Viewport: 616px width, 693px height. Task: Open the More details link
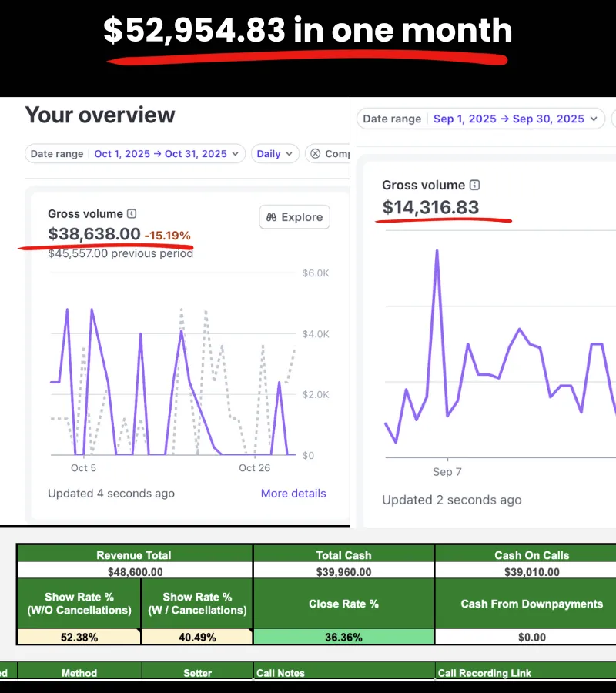pyautogui.click(x=293, y=494)
